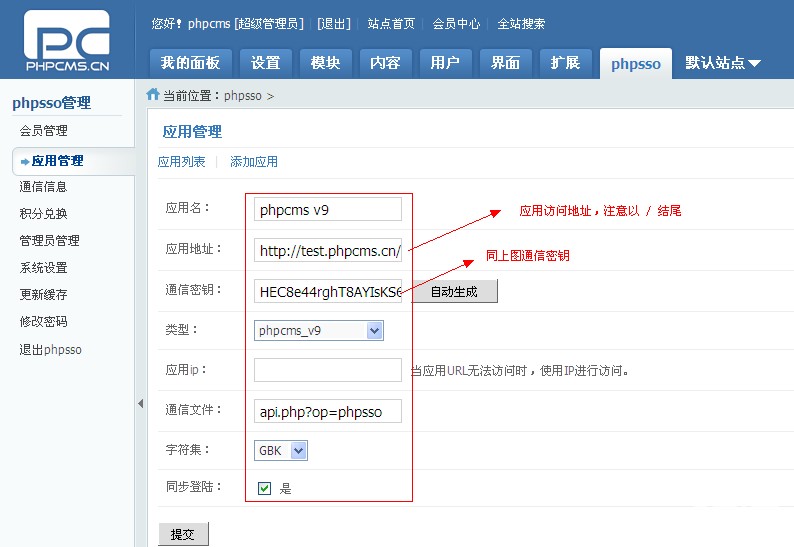Open the 添加应用 sub-tab
The height and width of the screenshot is (547, 794).
[x=254, y=162]
